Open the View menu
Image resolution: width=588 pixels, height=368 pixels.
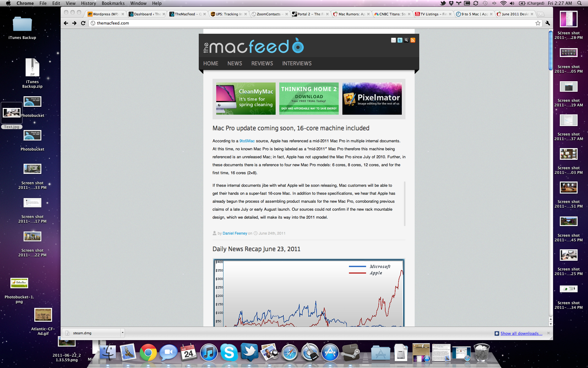click(x=70, y=3)
